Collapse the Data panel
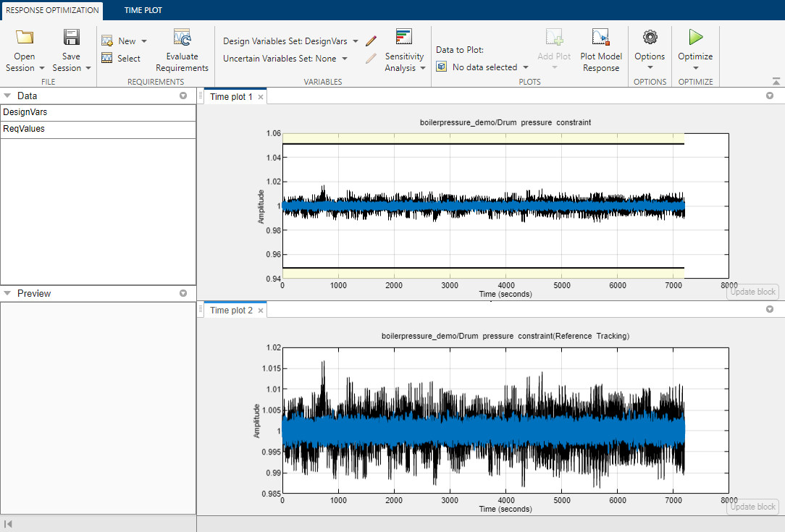Screen dimensions: 785x532 tap(7, 96)
